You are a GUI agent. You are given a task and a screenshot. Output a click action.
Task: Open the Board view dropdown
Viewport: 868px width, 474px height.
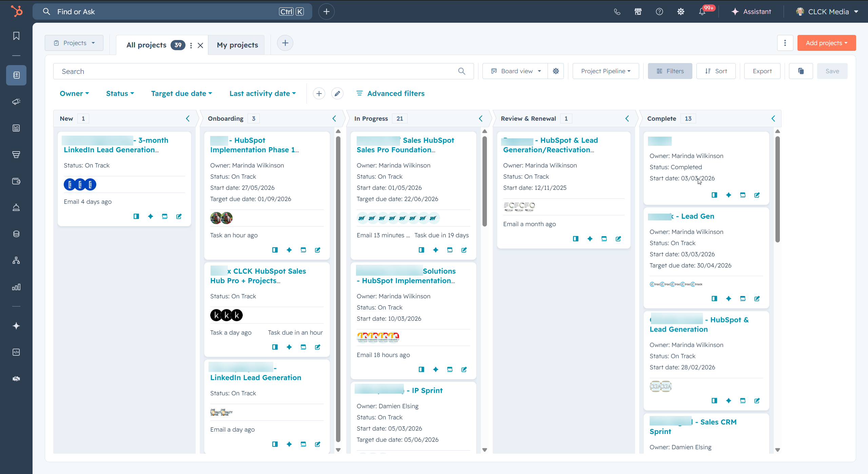515,71
